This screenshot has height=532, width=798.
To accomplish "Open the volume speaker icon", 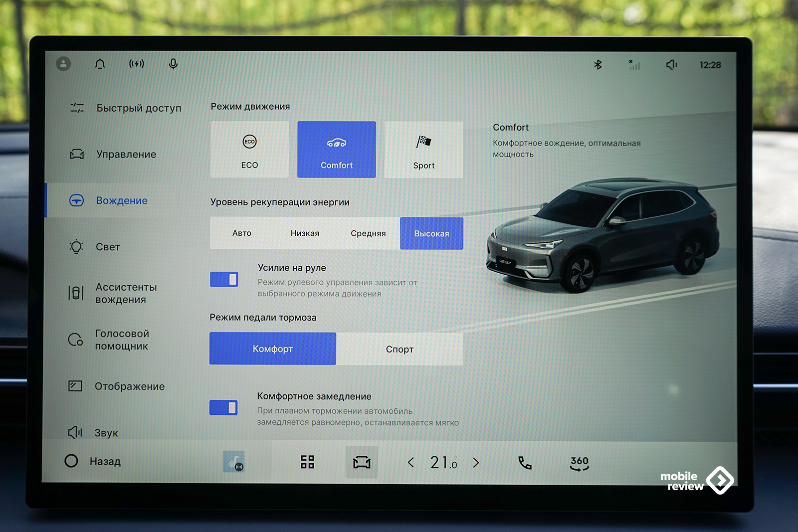I will (x=671, y=64).
